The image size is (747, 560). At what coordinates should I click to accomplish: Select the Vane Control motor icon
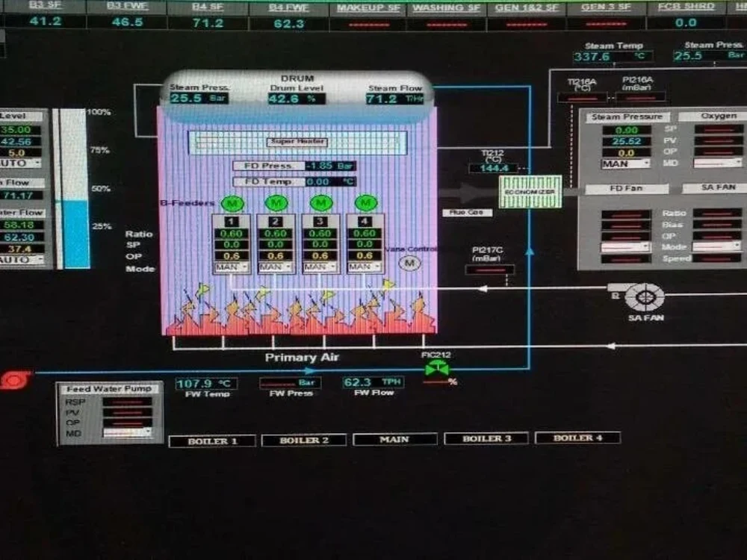pos(409,263)
